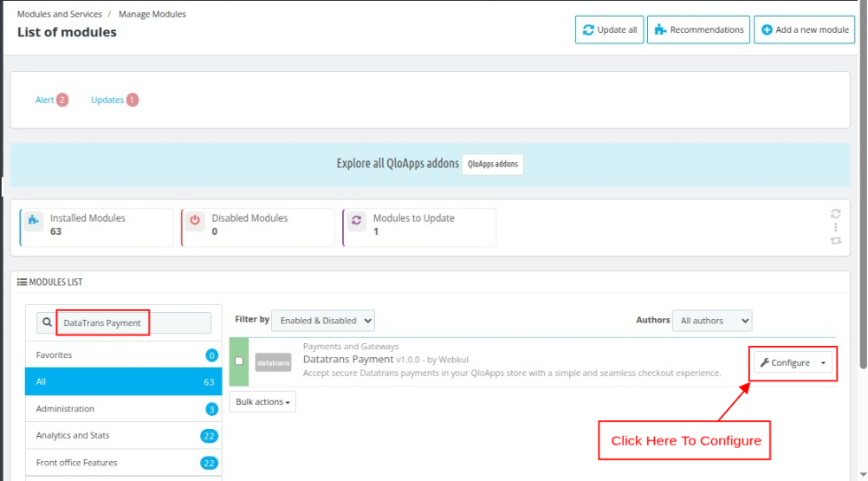
Task: Click the vertical dots icon in stats panel
Action: [x=836, y=227]
